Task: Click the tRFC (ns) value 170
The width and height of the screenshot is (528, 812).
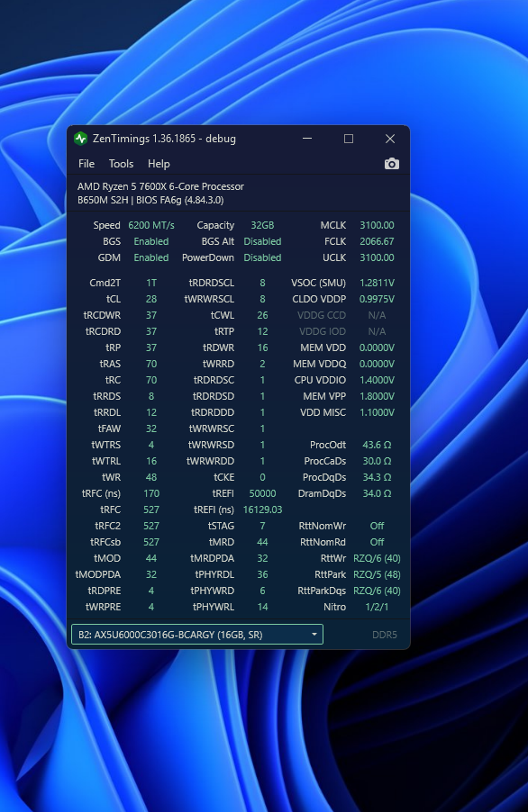Action: (x=151, y=493)
